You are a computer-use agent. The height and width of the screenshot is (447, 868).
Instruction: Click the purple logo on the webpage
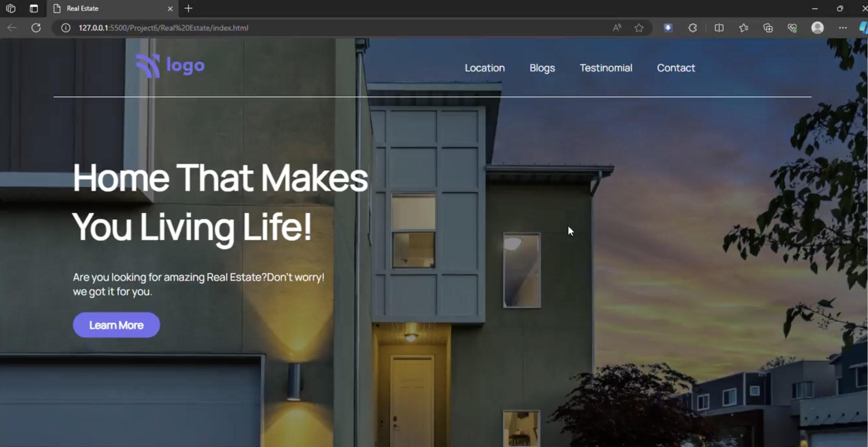click(x=170, y=65)
